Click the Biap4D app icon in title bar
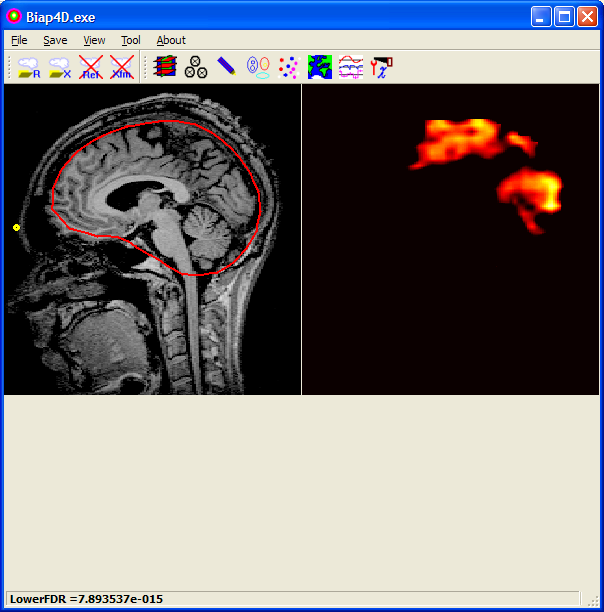This screenshot has width=604, height=612. 15,16
